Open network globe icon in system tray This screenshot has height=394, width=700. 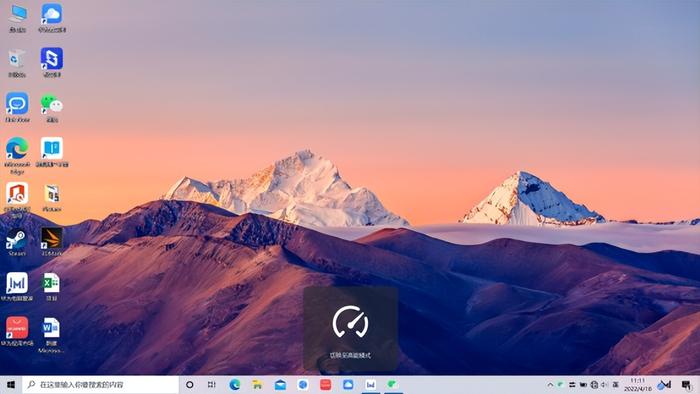(594, 385)
